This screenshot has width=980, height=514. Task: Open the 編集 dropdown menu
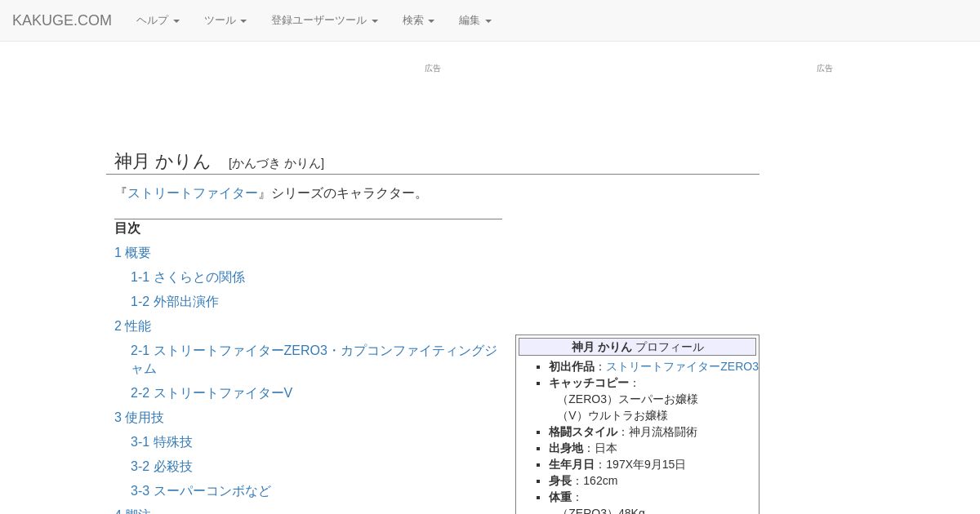click(x=474, y=20)
